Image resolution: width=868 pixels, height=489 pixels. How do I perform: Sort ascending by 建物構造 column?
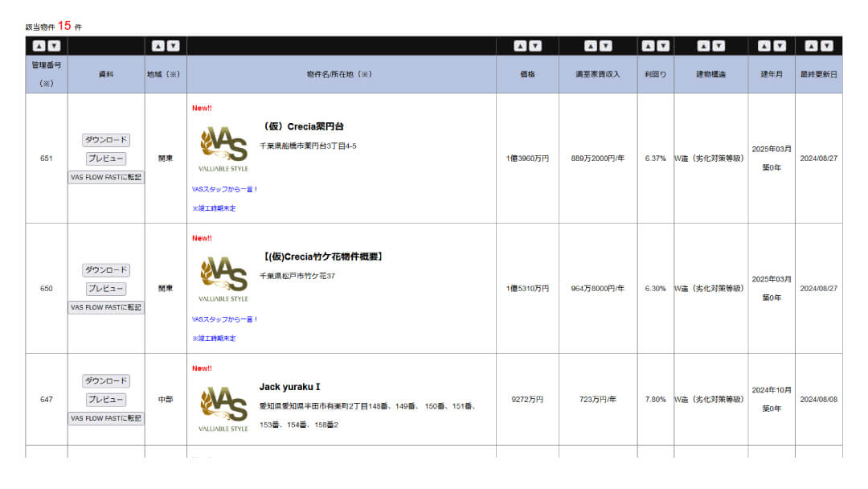coord(704,46)
